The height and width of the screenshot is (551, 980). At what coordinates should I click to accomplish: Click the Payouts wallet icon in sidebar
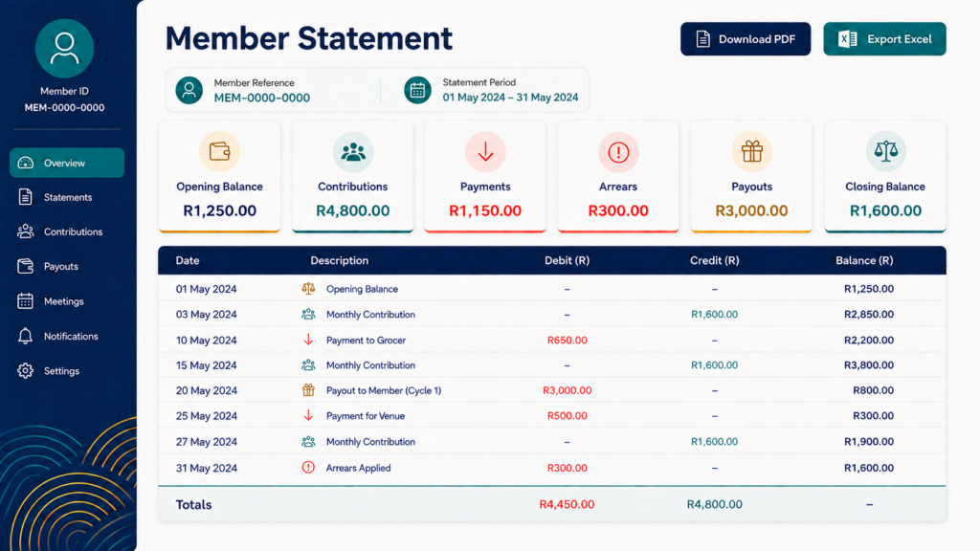[25, 266]
